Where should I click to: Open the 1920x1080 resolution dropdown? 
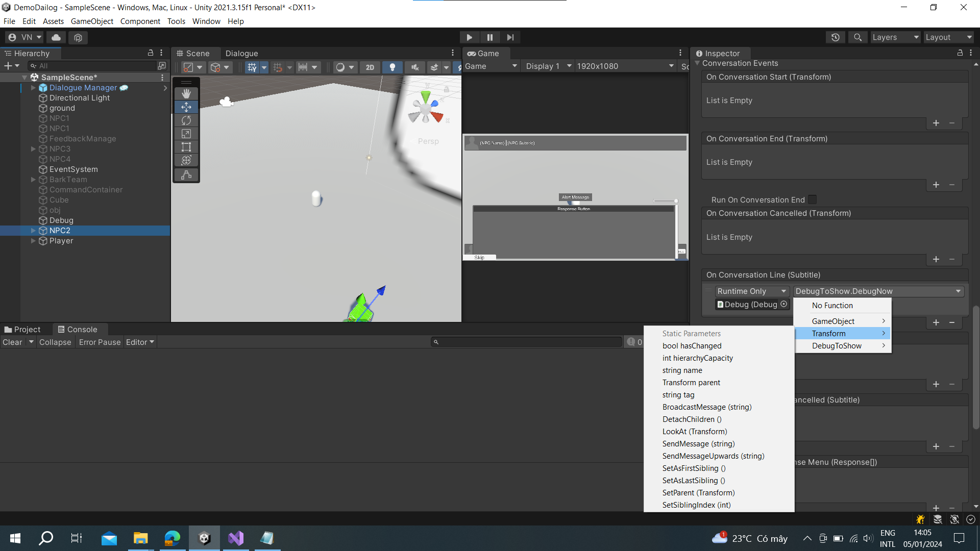pos(625,66)
